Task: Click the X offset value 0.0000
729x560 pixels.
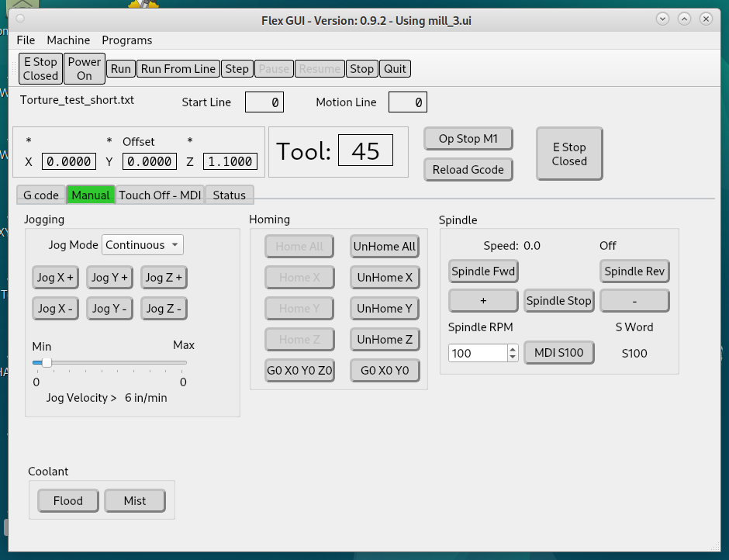Action: [69, 161]
